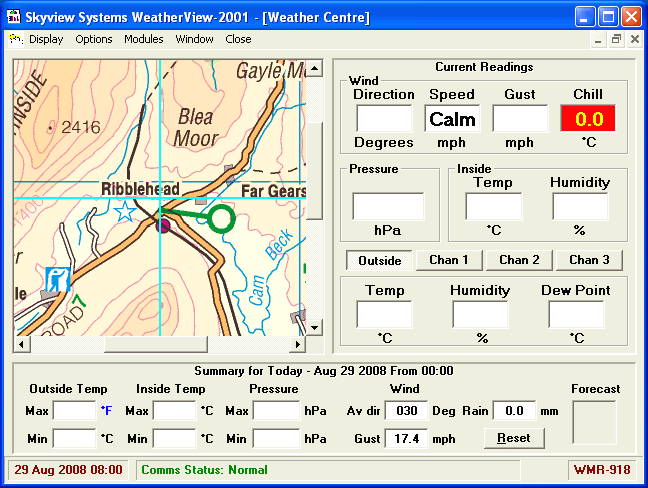
Task: Open the Display menu
Action: pyautogui.click(x=46, y=39)
